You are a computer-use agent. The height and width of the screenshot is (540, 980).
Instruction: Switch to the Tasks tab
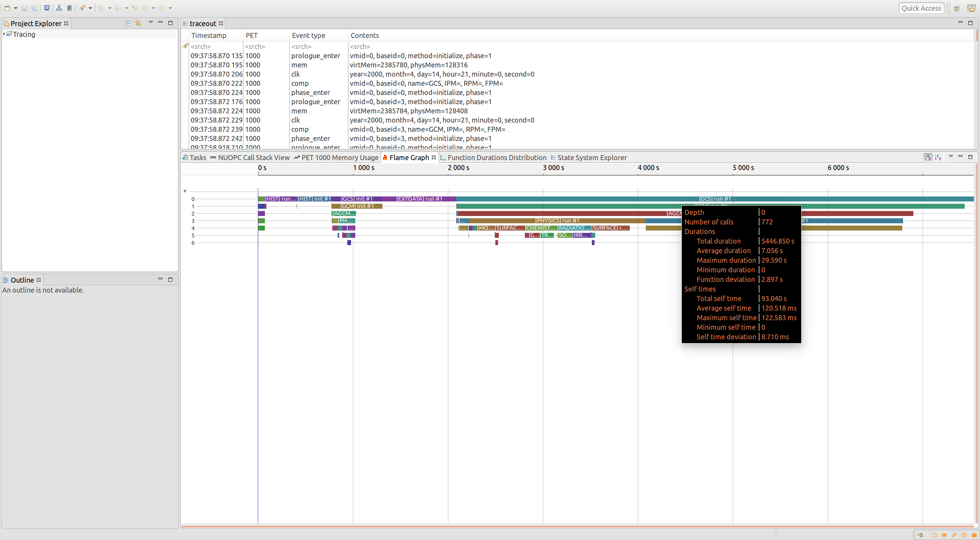coord(194,157)
